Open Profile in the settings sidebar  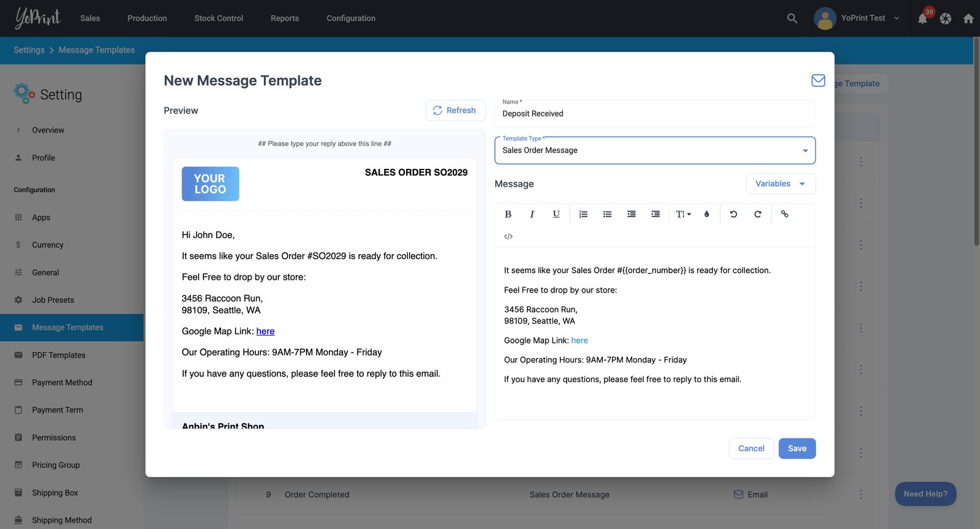(x=43, y=157)
